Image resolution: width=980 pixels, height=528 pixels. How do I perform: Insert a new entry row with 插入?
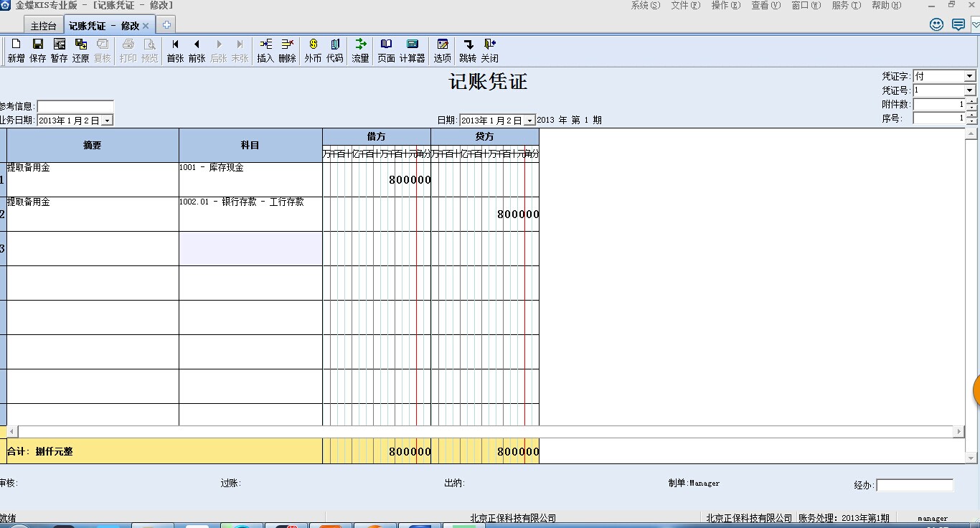tap(265, 49)
